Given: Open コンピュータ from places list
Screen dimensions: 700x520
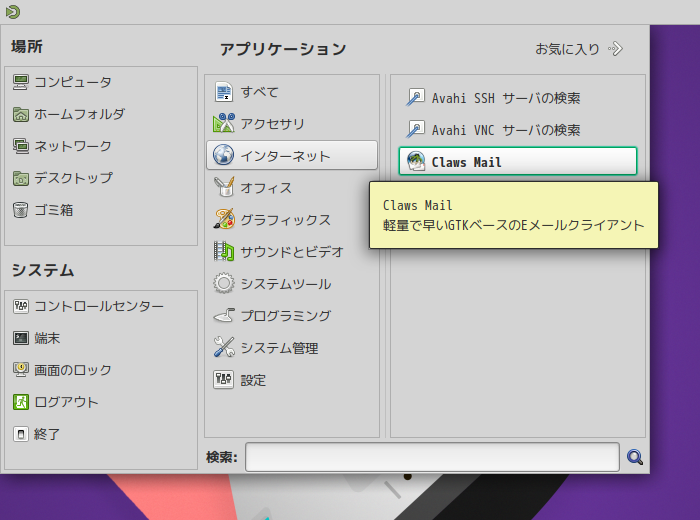Looking at the screenshot, I should pyautogui.click(x=73, y=82).
